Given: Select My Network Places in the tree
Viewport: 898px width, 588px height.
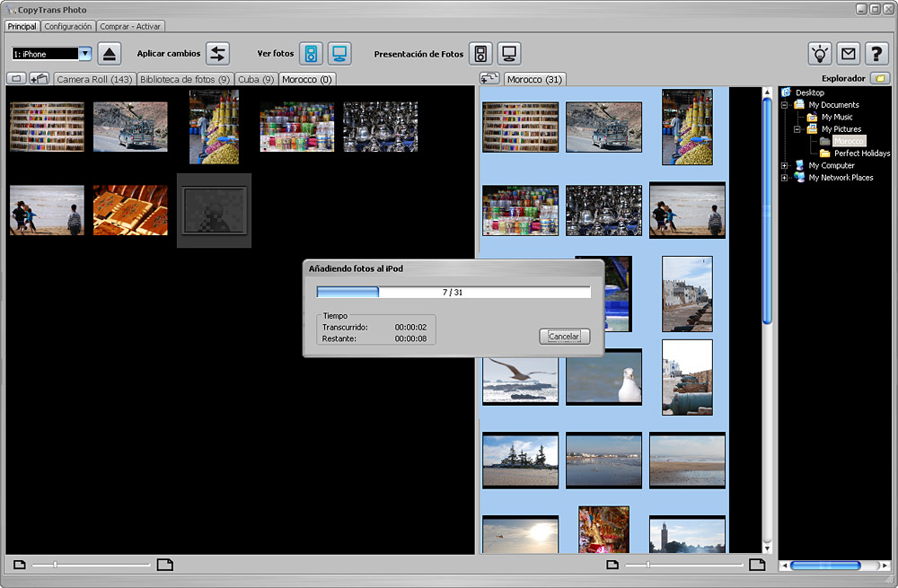Looking at the screenshot, I should point(841,178).
